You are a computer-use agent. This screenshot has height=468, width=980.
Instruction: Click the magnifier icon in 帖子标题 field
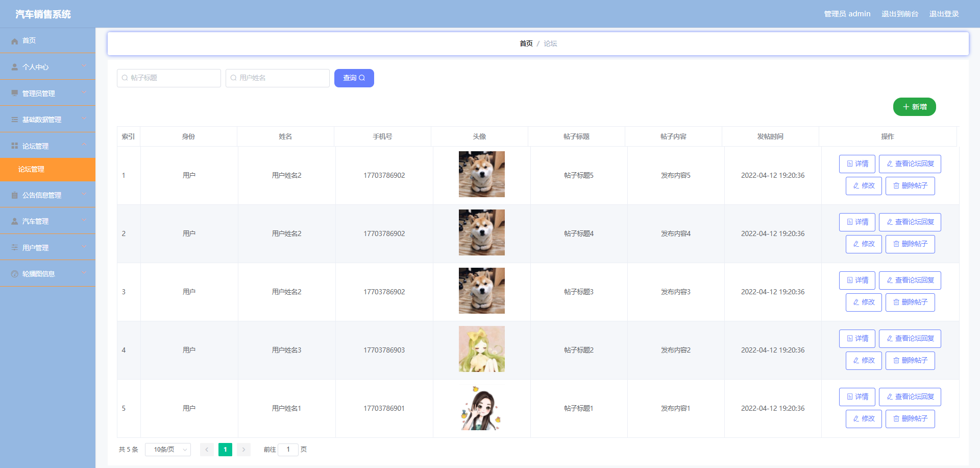tap(125, 78)
